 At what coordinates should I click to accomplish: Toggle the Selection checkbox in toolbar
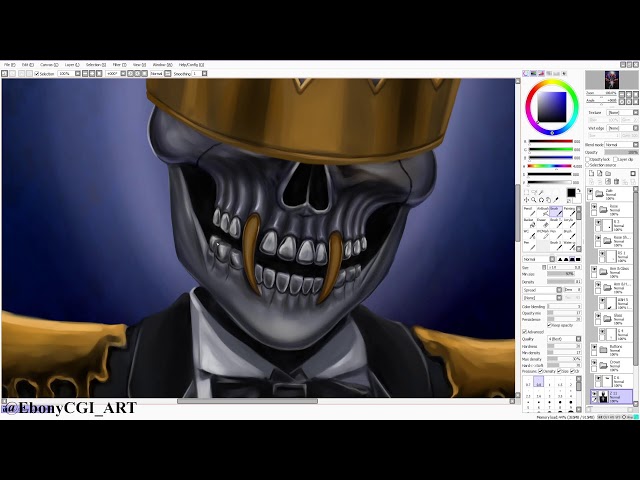point(37,74)
